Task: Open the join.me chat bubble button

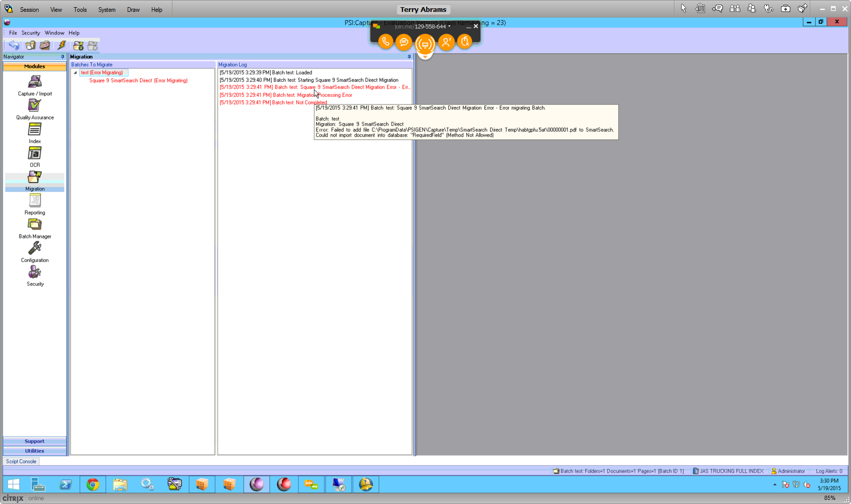Action: click(404, 42)
